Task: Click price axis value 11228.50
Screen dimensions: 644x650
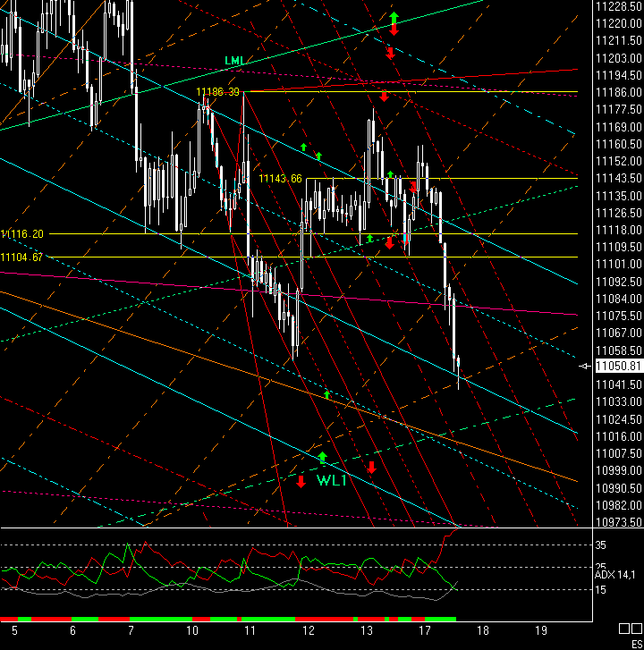Action: click(x=618, y=6)
